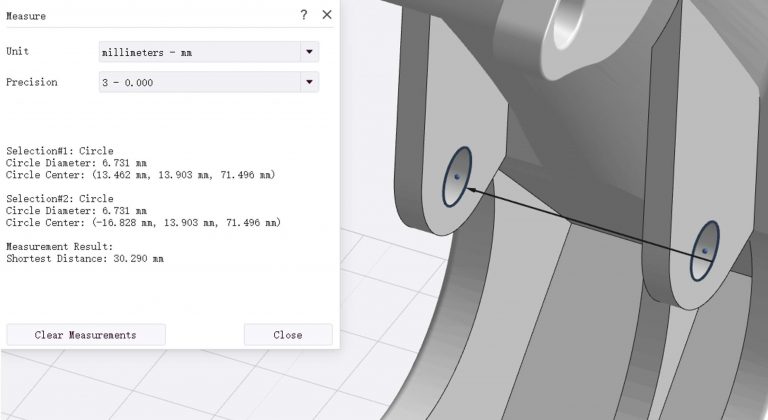Click the Precision label
768x420 pixels.
pyautogui.click(x=31, y=82)
